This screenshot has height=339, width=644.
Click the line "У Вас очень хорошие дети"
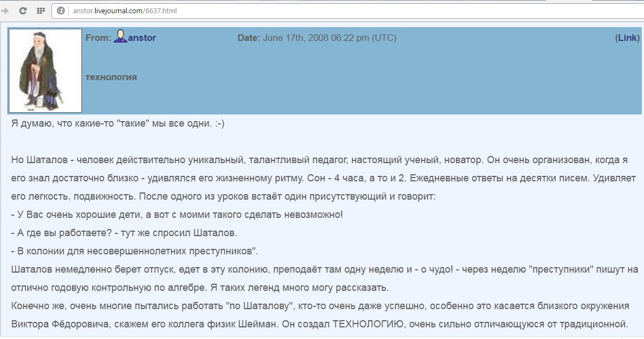click(177, 214)
